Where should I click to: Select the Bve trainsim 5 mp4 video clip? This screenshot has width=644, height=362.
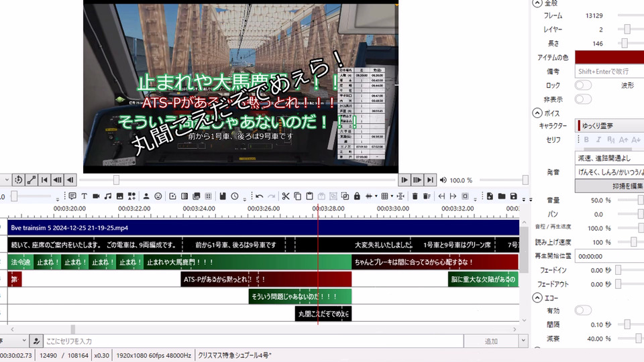click(x=263, y=227)
